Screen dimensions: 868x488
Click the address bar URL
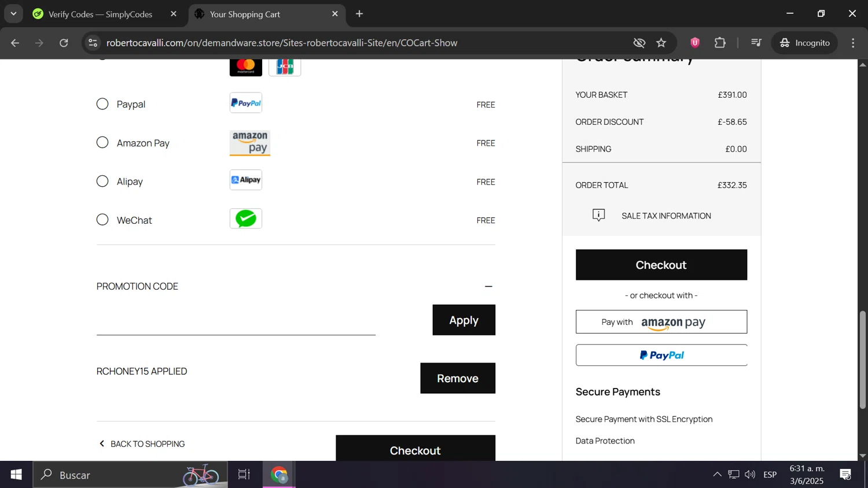[x=282, y=43]
